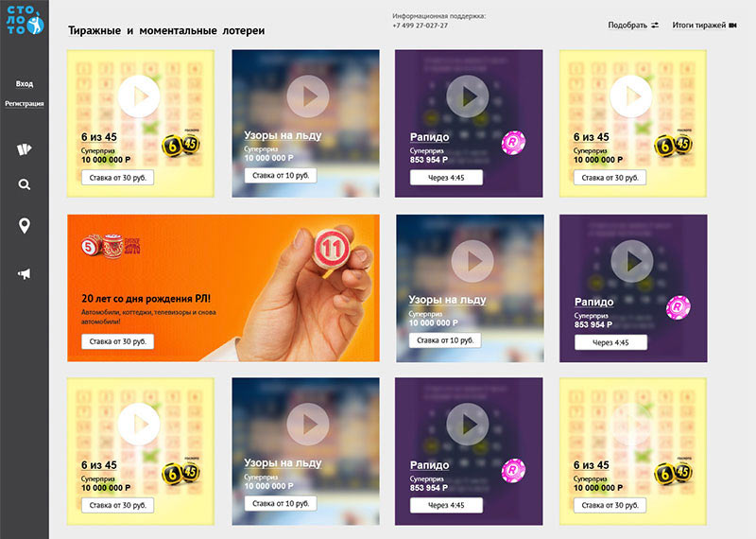Click the Stoloto logo in the sidebar

point(25,21)
